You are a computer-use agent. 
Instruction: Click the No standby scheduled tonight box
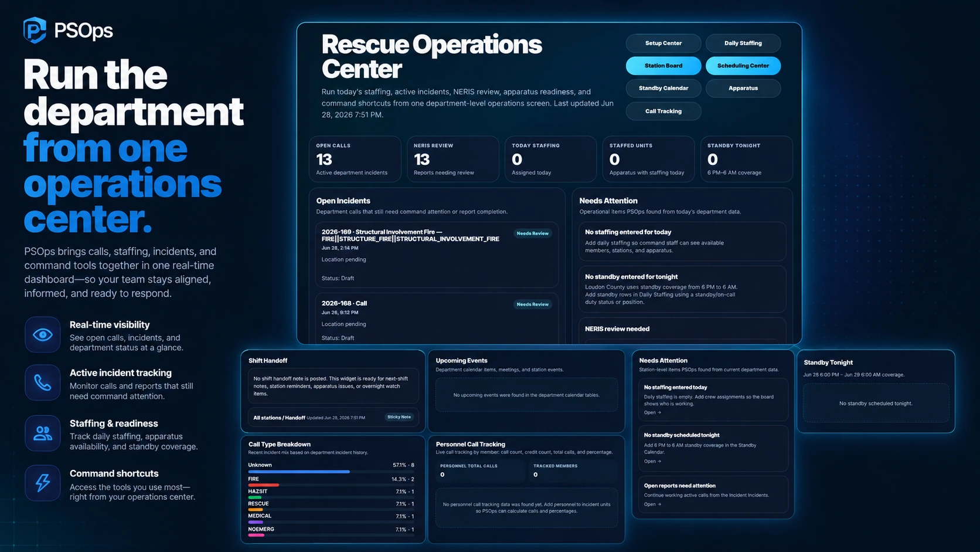[x=876, y=403]
